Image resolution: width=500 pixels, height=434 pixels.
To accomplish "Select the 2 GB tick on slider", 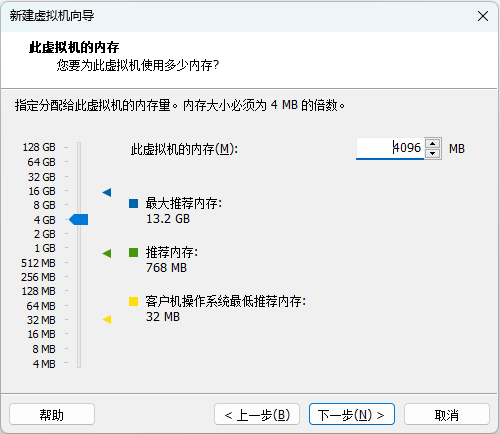I will click(x=79, y=234).
